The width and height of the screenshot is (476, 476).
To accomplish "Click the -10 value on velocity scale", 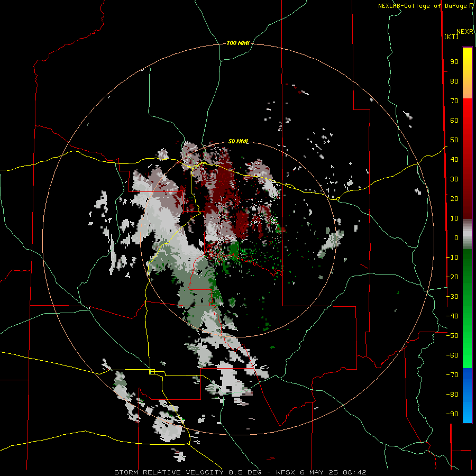I will click(452, 258).
